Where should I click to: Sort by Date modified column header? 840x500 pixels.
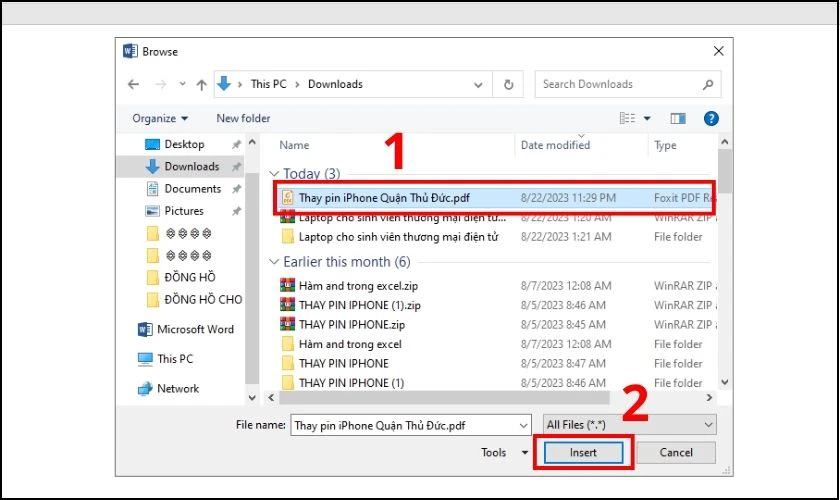556,145
